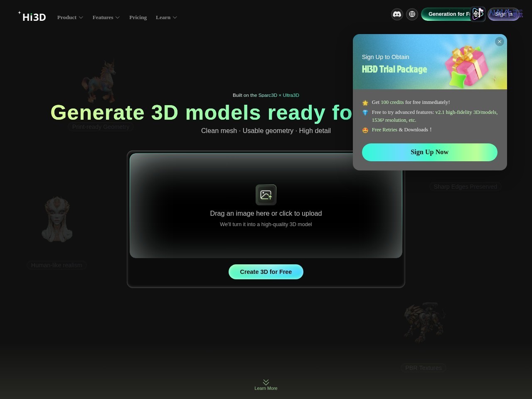Click the Sharp Edges Preserved label

(465, 187)
